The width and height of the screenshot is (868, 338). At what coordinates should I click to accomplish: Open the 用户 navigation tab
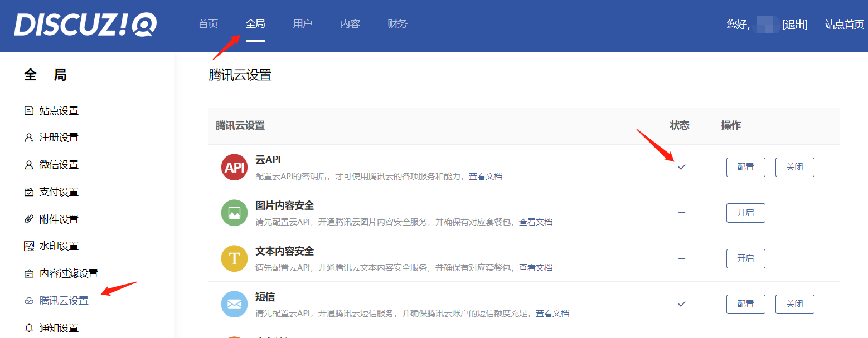point(303,24)
